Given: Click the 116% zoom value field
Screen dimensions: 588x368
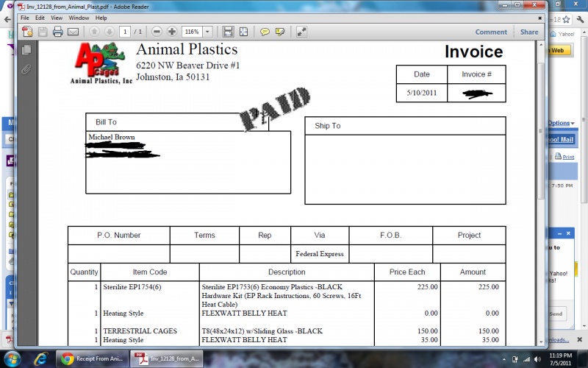Looking at the screenshot, I should click(192, 32).
